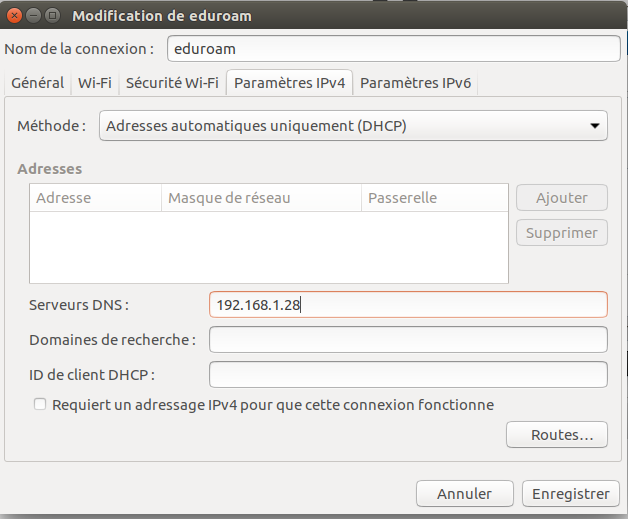Open the Wi-Fi tab
This screenshot has height=519, width=628.
pyautogui.click(x=95, y=83)
